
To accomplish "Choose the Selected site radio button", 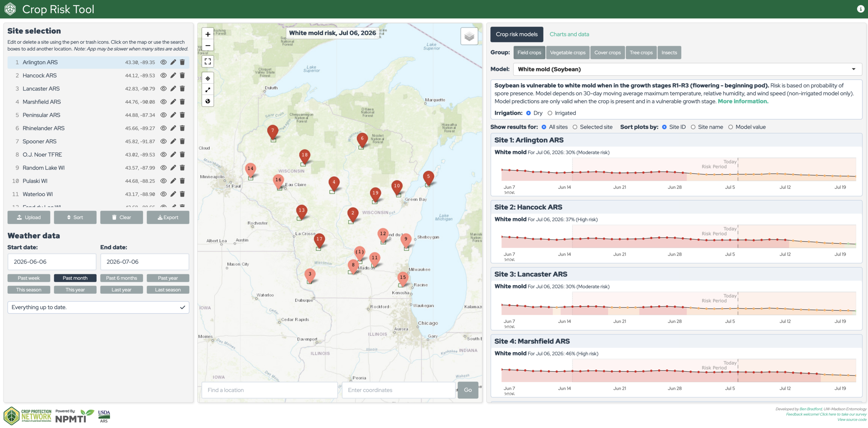I will pyautogui.click(x=575, y=127).
